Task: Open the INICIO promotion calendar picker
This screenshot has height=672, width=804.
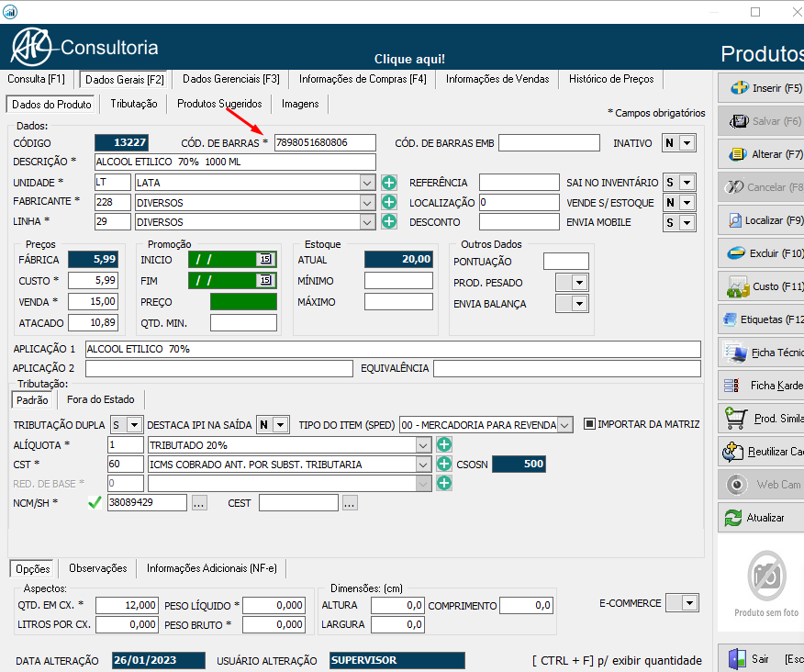Action: (265, 259)
